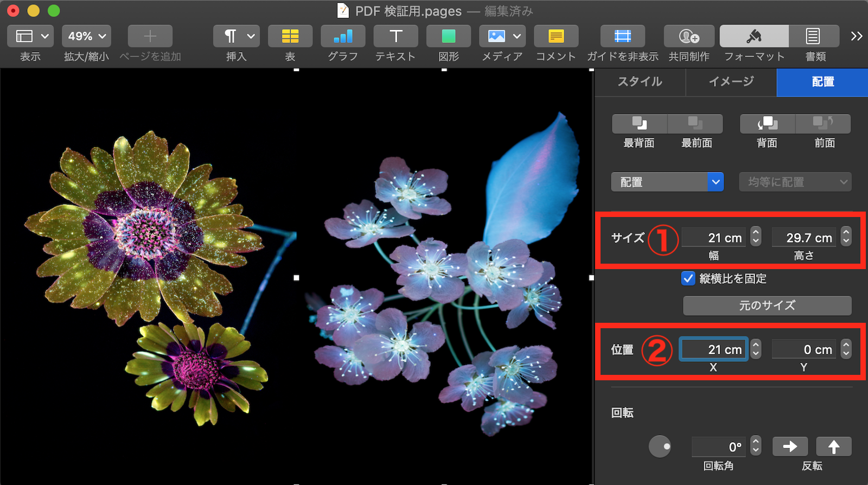Send image to back (最背面)
The height and width of the screenshot is (485, 868).
(639, 124)
